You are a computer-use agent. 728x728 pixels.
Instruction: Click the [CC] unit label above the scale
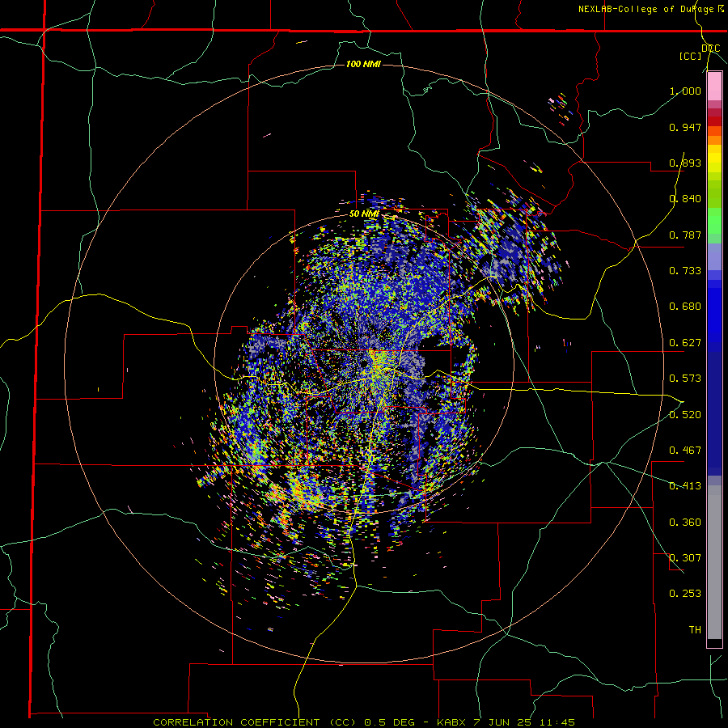[x=691, y=56]
